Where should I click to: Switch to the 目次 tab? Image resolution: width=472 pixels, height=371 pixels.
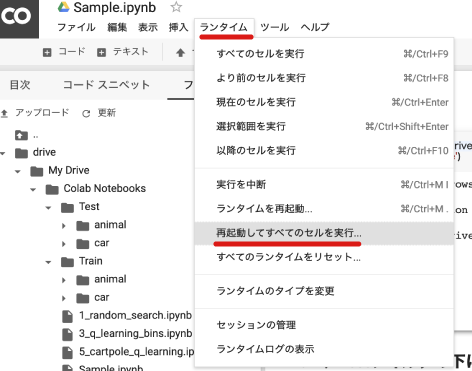pyautogui.click(x=20, y=85)
